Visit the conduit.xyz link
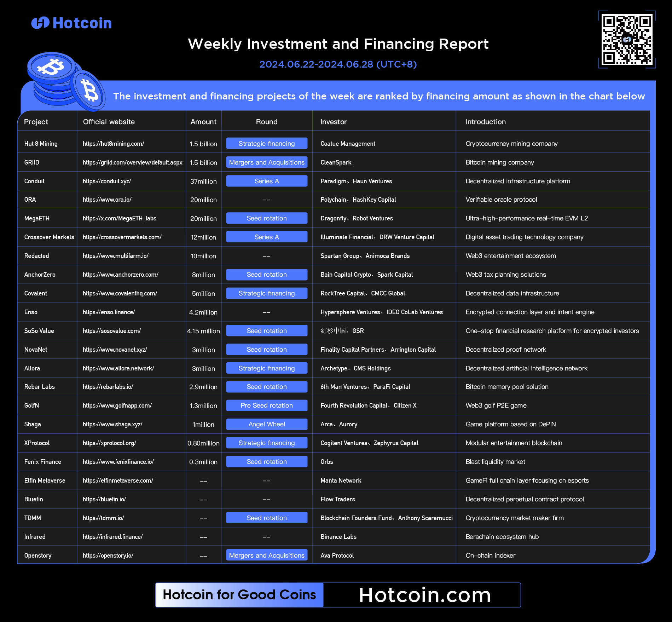The width and height of the screenshot is (672, 622). click(x=107, y=181)
